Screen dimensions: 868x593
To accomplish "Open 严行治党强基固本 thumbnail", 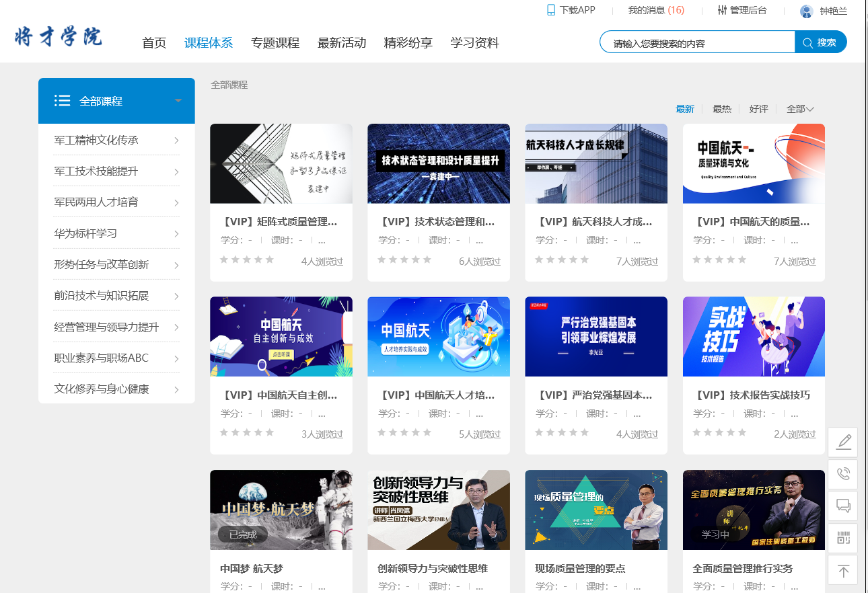I will pos(596,337).
